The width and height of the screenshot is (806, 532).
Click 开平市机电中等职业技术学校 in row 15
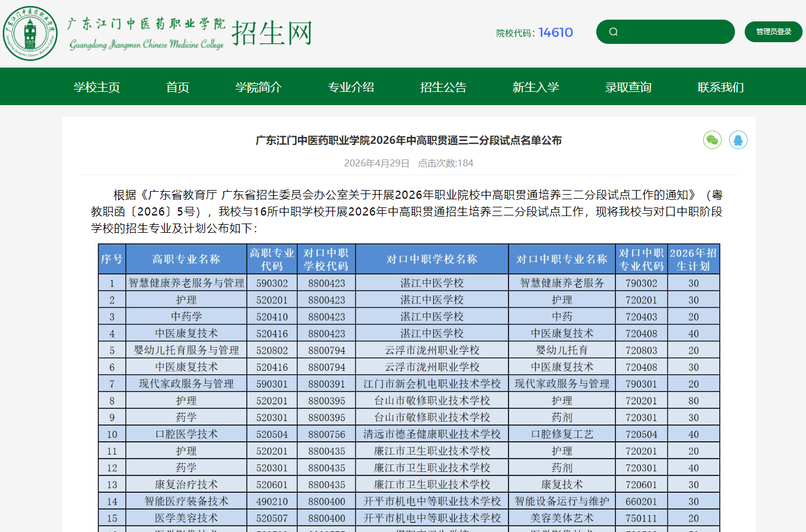point(432,518)
